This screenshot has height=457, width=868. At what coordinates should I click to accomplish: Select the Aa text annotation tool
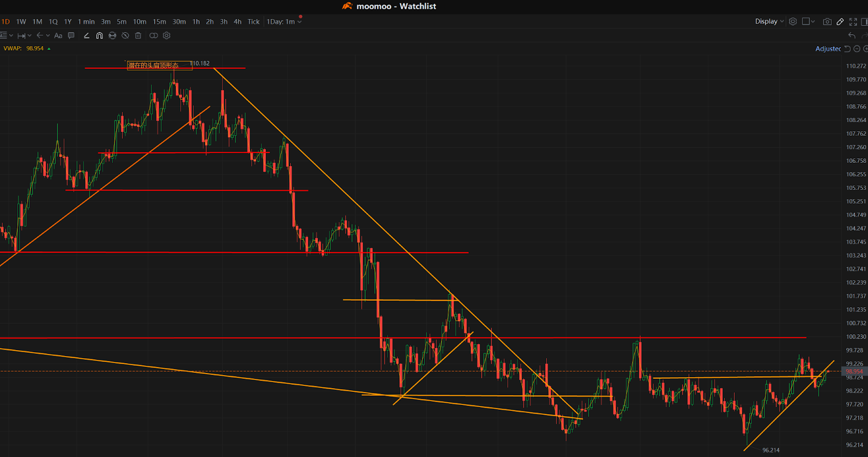(58, 36)
